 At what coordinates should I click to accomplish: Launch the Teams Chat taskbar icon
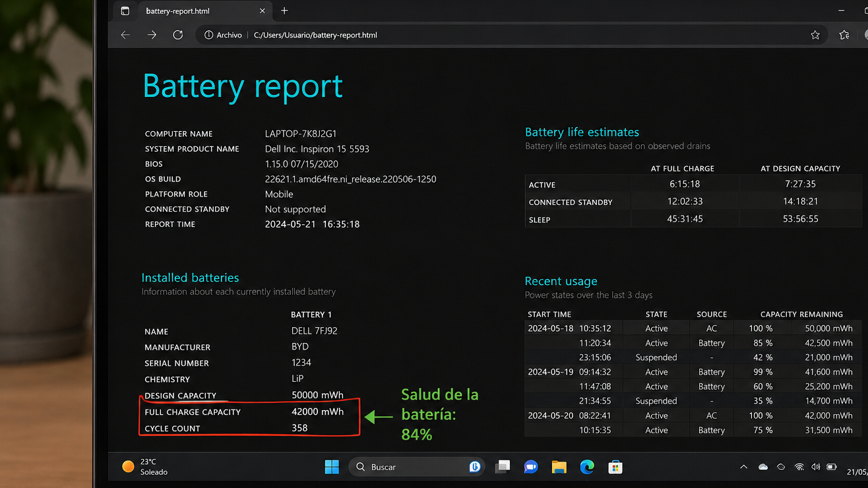point(531,467)
